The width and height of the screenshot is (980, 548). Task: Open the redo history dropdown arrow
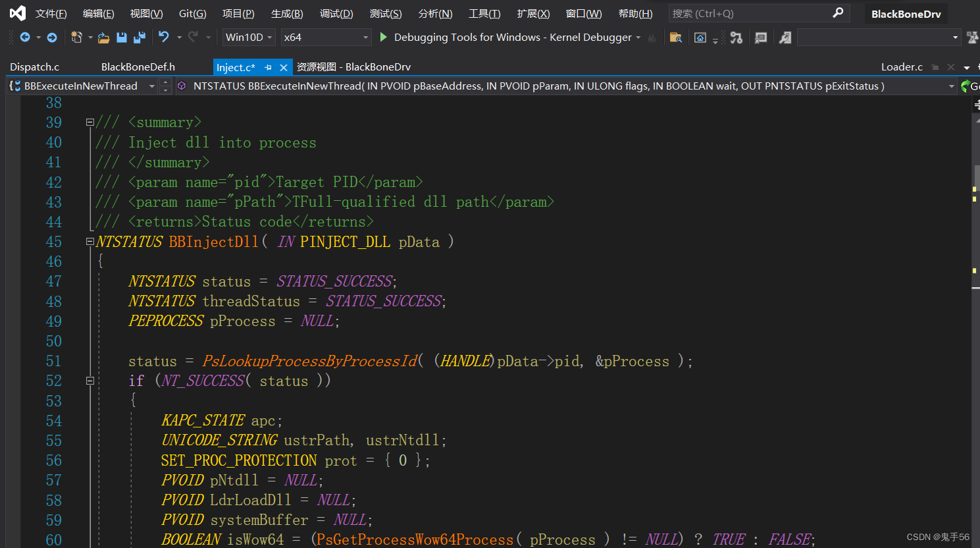[208, 38]
